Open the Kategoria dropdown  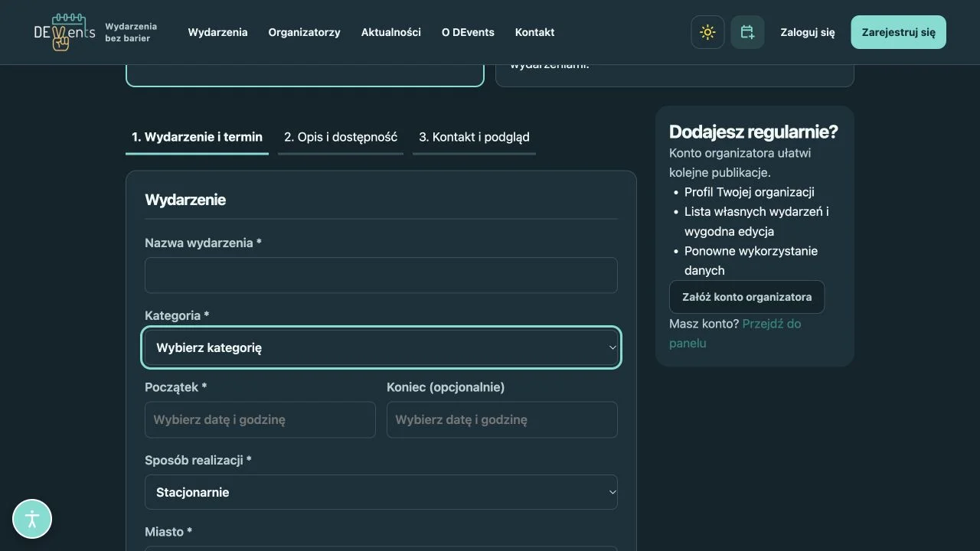point(381,347)
